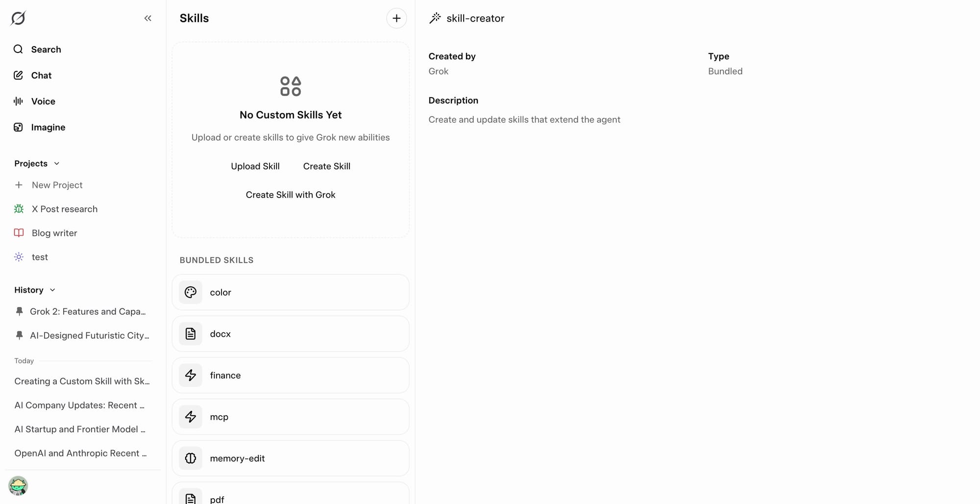980x504 pixels.
Task: Click the Today label in History
Action: pyautogui.click(x=24, y=361)
